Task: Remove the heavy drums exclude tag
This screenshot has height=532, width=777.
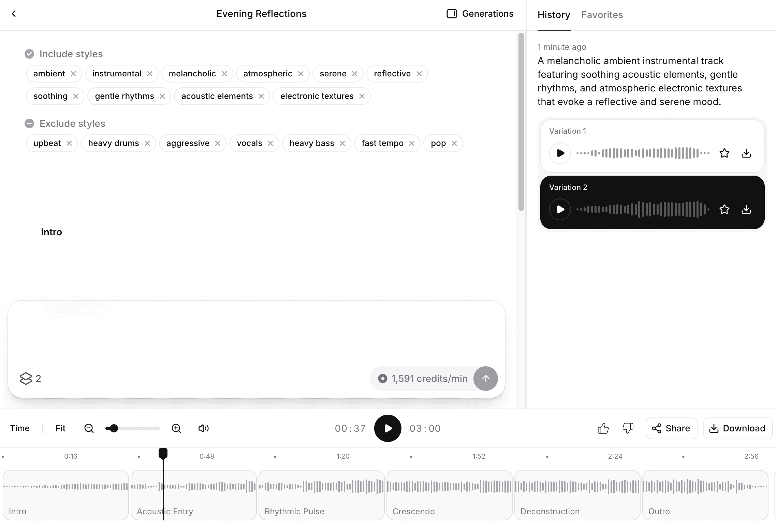Action: coord(147,143)
